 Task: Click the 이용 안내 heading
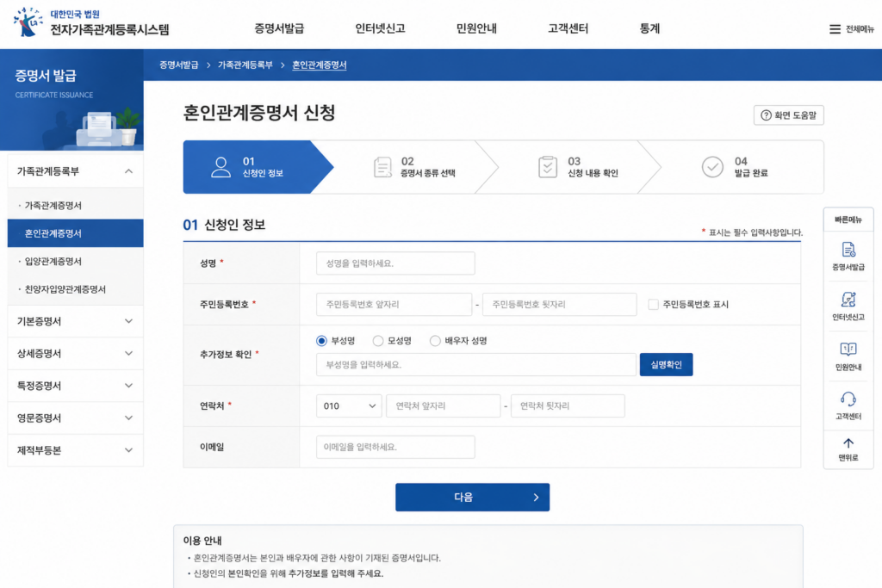coord(202,540)
